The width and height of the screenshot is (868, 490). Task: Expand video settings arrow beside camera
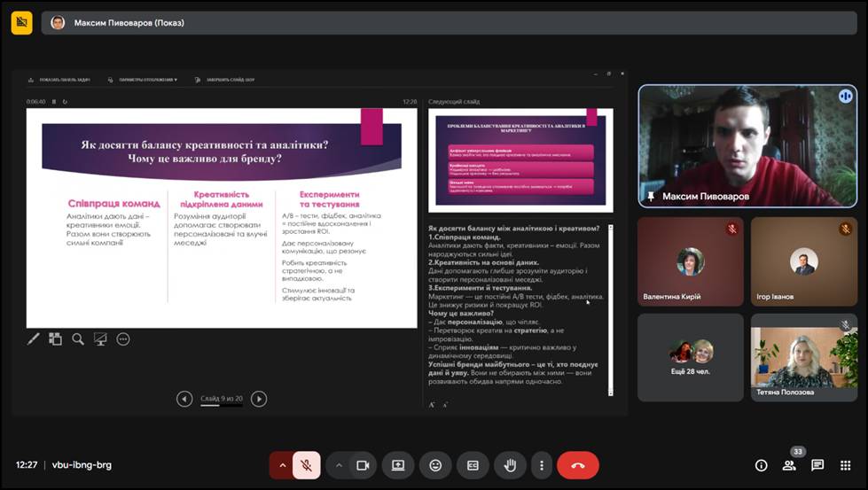coord(339,465)
